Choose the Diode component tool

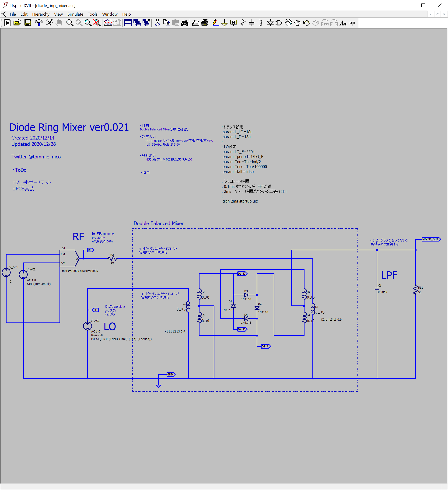click(x=270, y=23)
